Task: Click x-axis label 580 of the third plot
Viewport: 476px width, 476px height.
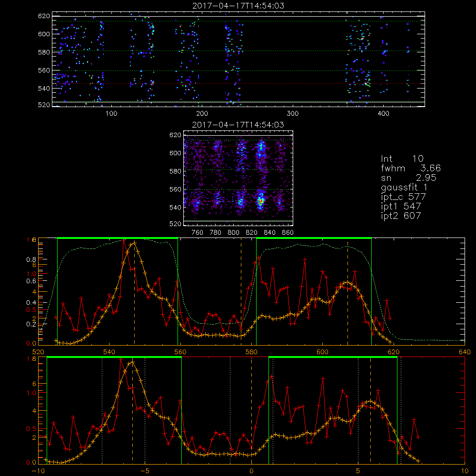Action: pyautogui.click(x=251, y=352)
